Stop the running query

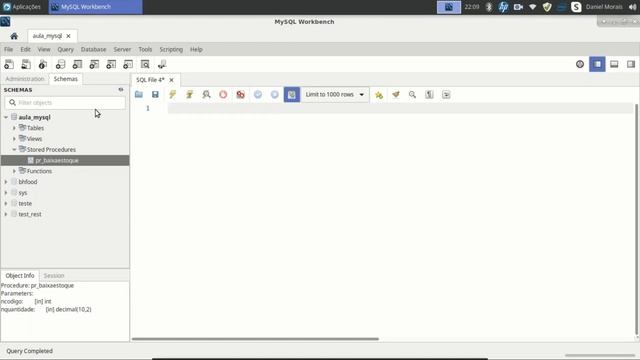(223, 94)
